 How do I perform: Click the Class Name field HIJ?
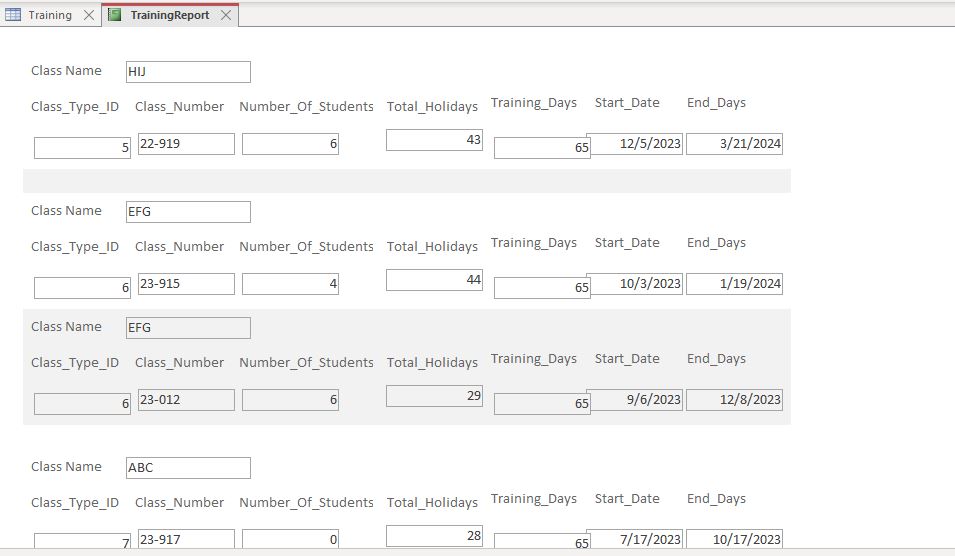pos(188,72)
